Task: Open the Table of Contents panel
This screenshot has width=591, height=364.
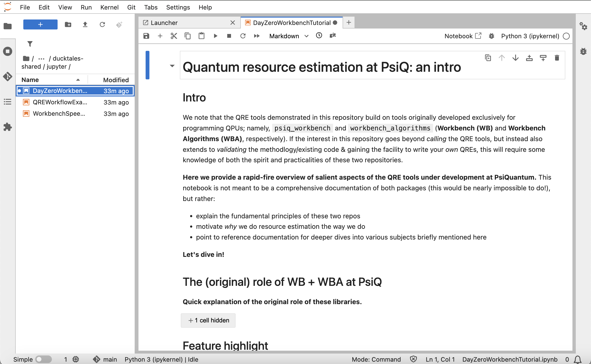Action: pos(8,102)
